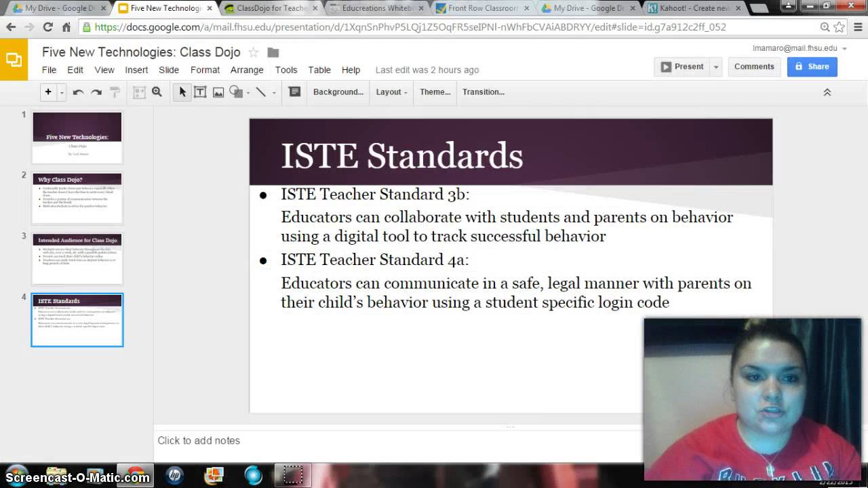Image resolution: width=868 pixels, height=488 pixels.
Task: Switch to 'Educreations Whiteboard' browser tab
Action: tap(375, 8)
